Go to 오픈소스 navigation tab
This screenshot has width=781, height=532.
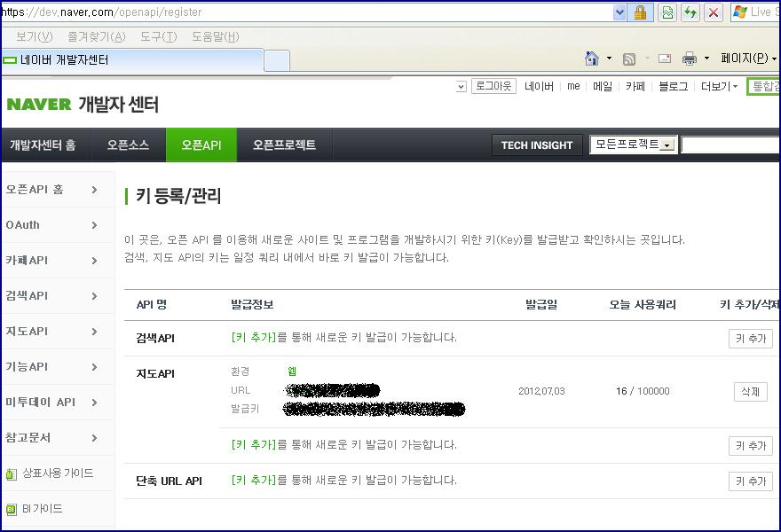coord(128,145)
